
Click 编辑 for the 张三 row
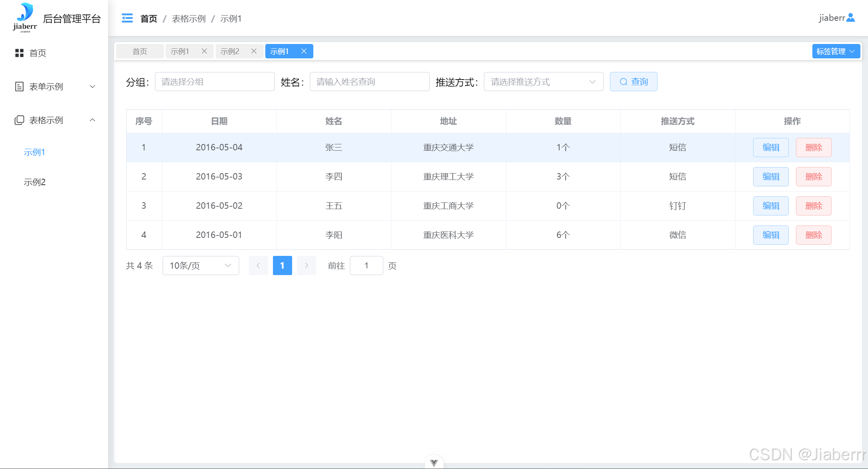(771, 148)
